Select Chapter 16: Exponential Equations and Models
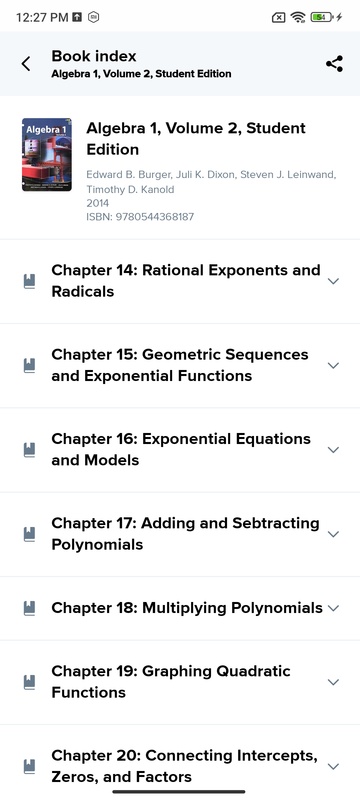360x800 pixels. point(181,449)
